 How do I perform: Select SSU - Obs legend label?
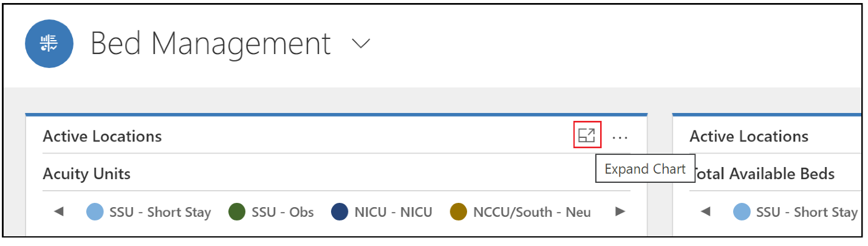pyautogui.click(x=282, y=212)
